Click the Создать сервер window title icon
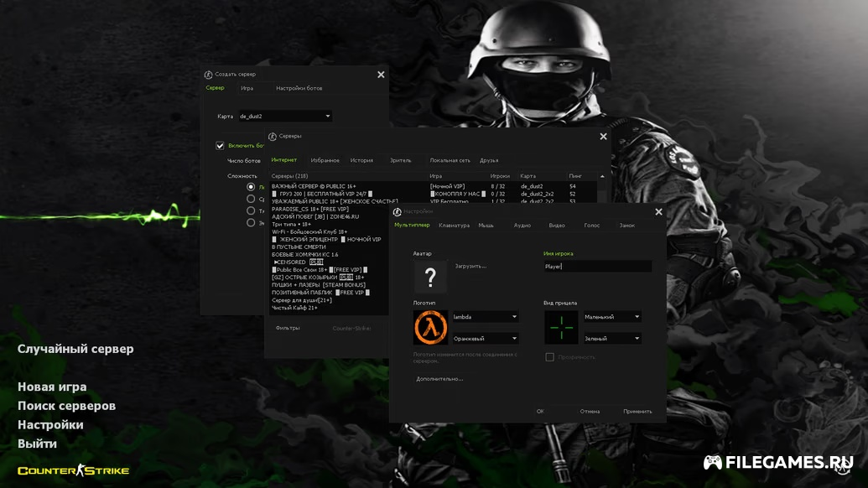The width and height of the screenshot is (868, 488). pyautogui.click(x=208, y=75)
